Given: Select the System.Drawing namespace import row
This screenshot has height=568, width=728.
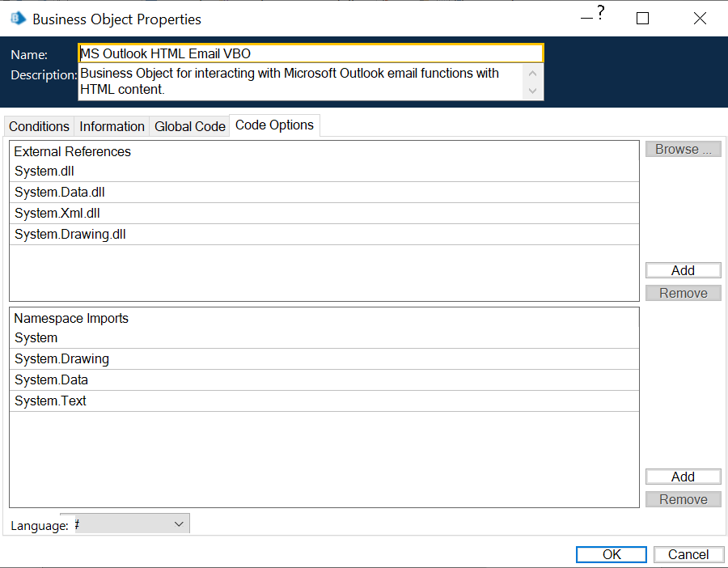Looking at the screenshot, I should [324, 359].
